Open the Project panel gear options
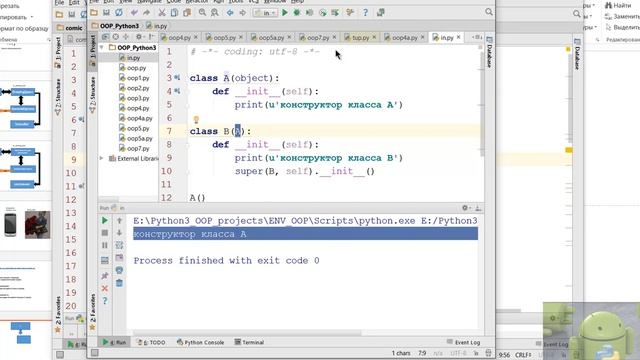This screenshot has width=640, height=360. [x=140, y=37]
